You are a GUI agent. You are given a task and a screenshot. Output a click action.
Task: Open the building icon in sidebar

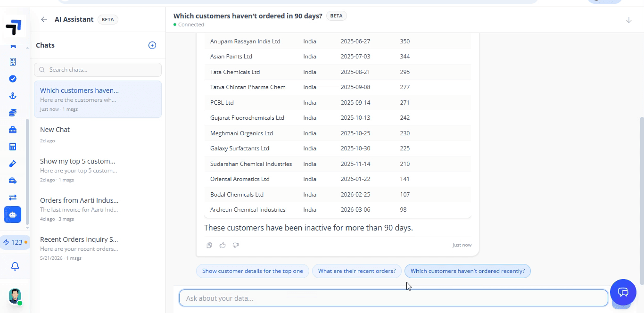pyautogui.click(x=13, y=62)
